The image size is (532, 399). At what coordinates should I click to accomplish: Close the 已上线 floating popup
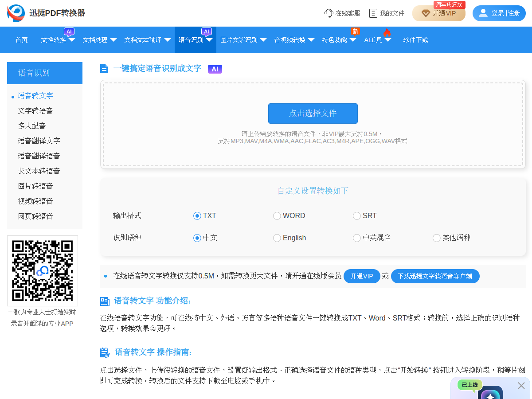(x=521, y=386)
